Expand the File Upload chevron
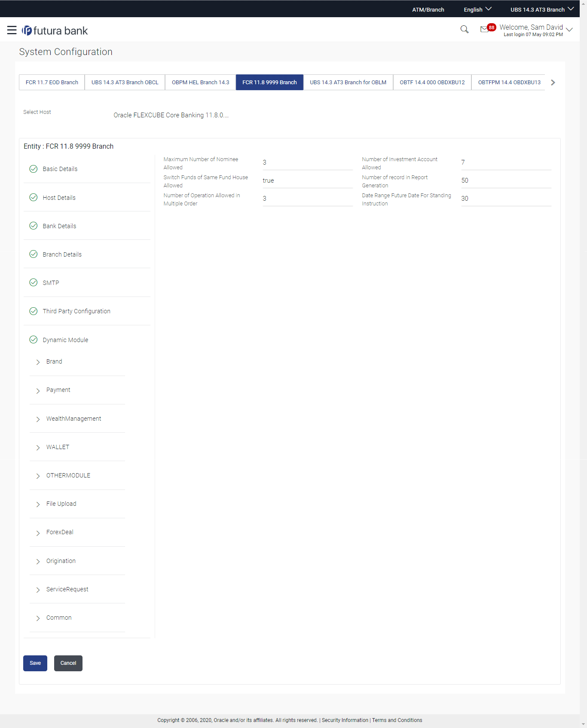This screenshot has width=587, height=728. 38,504
